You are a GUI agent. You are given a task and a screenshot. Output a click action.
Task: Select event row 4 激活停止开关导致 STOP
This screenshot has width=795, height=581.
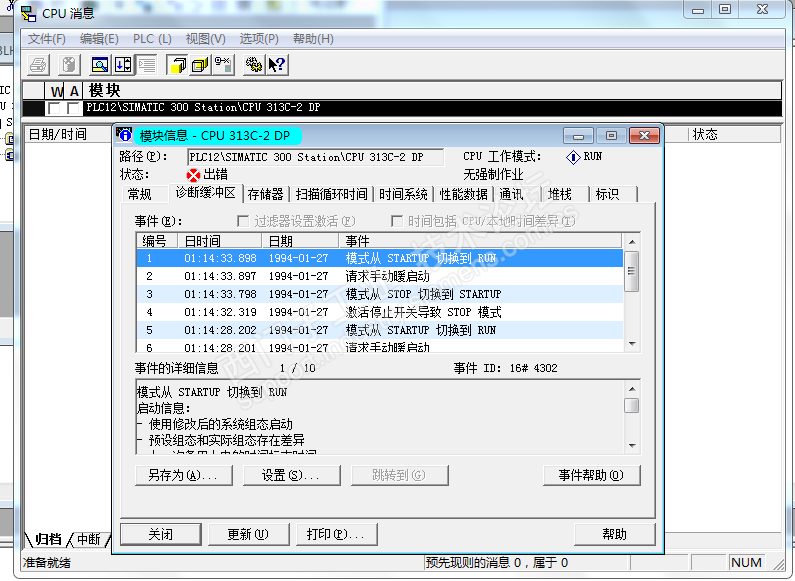(x=380, y=312)
